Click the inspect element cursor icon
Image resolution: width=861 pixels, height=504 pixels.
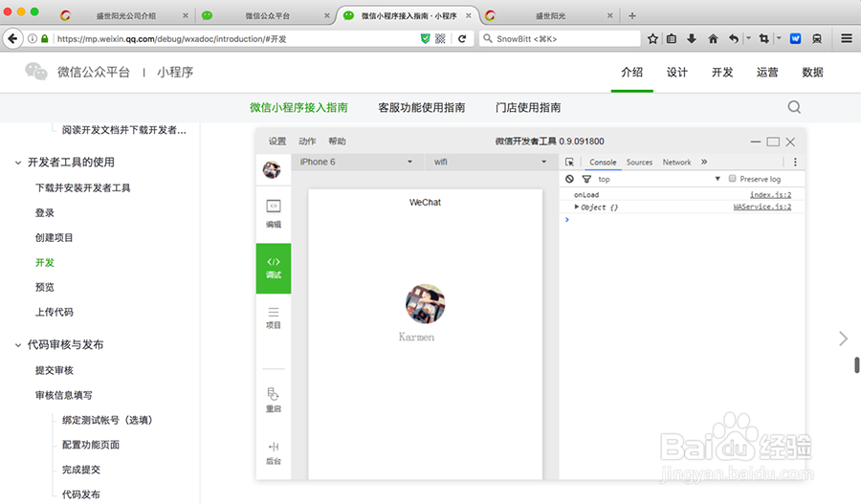click(x=569, y=162)
